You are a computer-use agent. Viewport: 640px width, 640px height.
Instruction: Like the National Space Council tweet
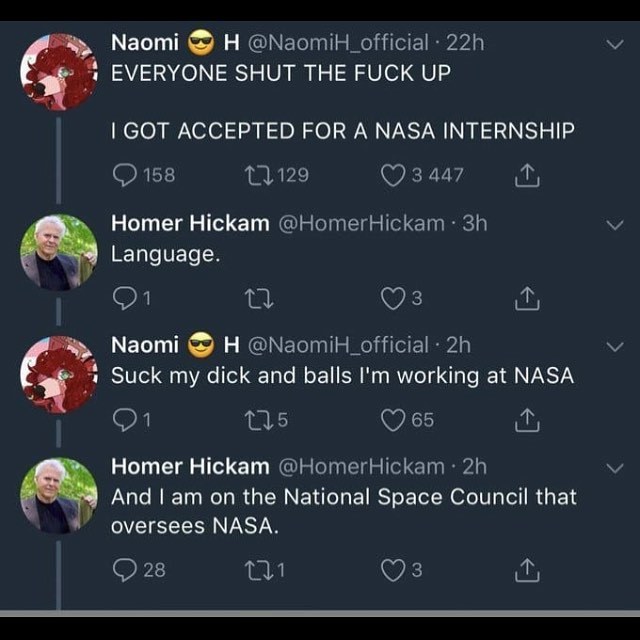click(393, 570)
